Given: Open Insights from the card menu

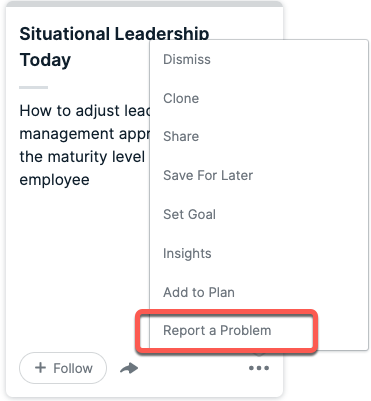Looking at the screenshot, I should pyautogui.click(x=187, y=253).
